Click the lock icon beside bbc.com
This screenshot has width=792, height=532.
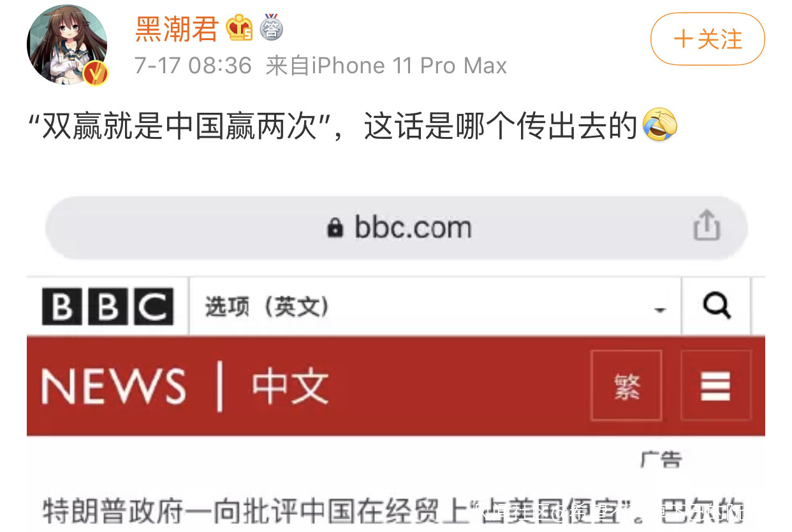click(335, 227)
